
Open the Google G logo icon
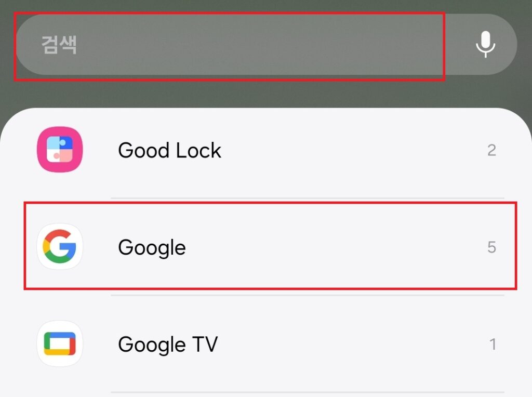(60, 247)
